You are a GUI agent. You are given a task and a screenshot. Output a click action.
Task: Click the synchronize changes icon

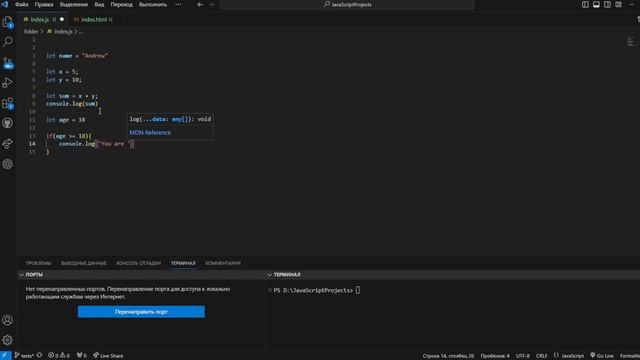[x=40, y=356]
